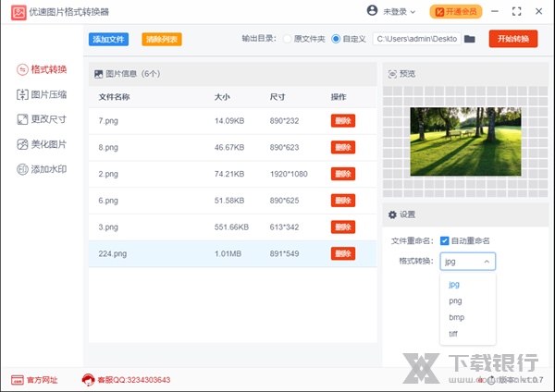Click the 开始转换 start button
555x392 pixels.
pos(513,39)
